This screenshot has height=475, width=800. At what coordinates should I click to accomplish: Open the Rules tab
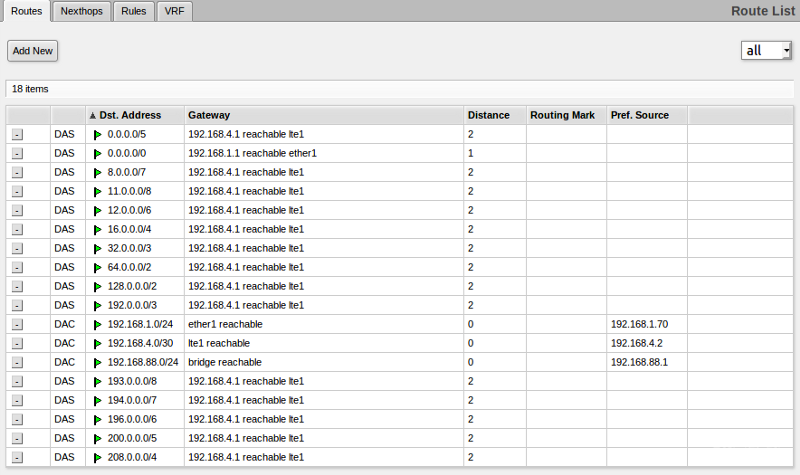click(x=134, y=11)
